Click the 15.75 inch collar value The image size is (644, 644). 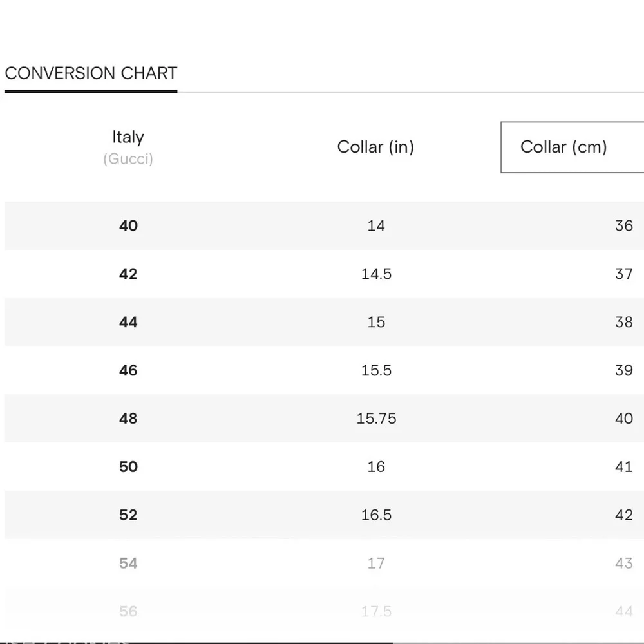(376, 419)
